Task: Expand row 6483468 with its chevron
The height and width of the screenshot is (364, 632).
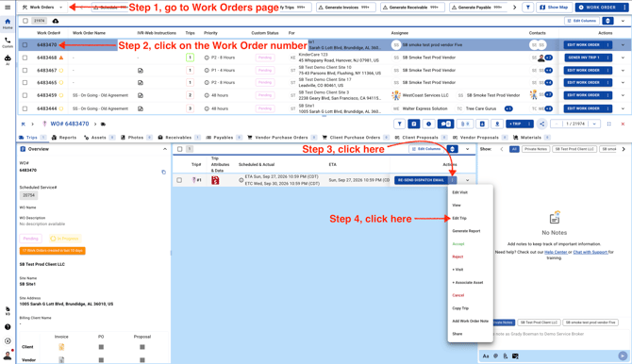Action: coord(623,58)
